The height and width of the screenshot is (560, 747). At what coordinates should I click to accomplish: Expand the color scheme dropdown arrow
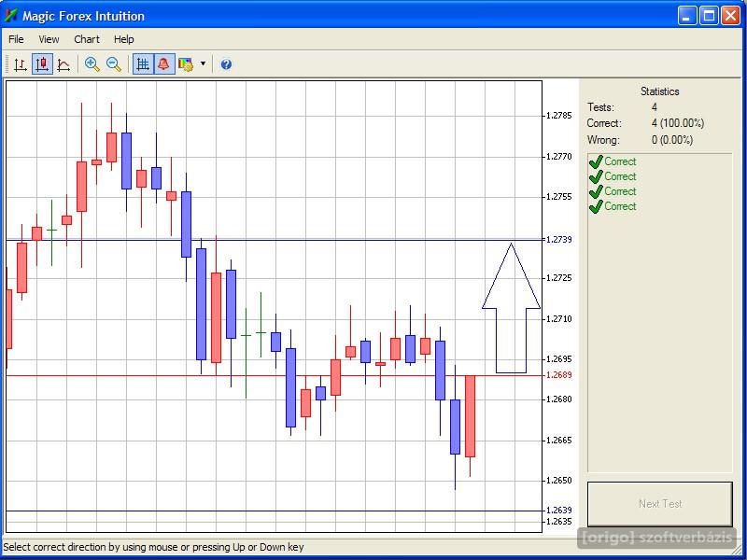coord(203,63)
